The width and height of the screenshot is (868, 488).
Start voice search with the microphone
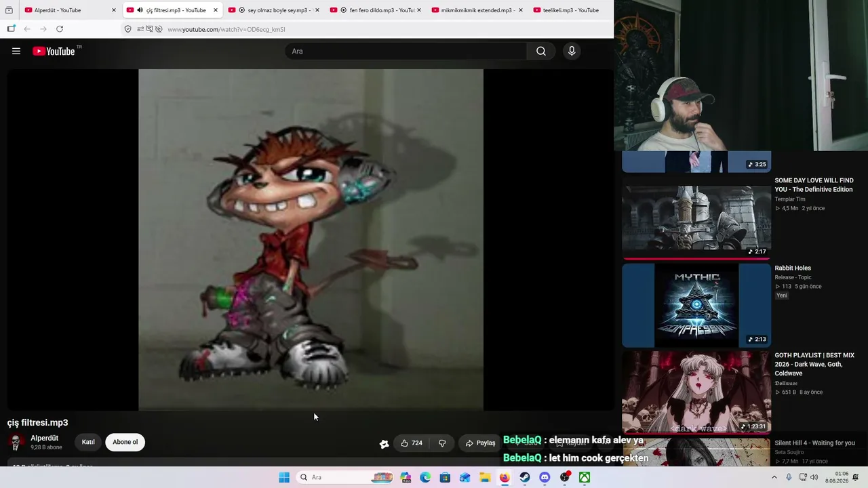click(x=572, y=51)
